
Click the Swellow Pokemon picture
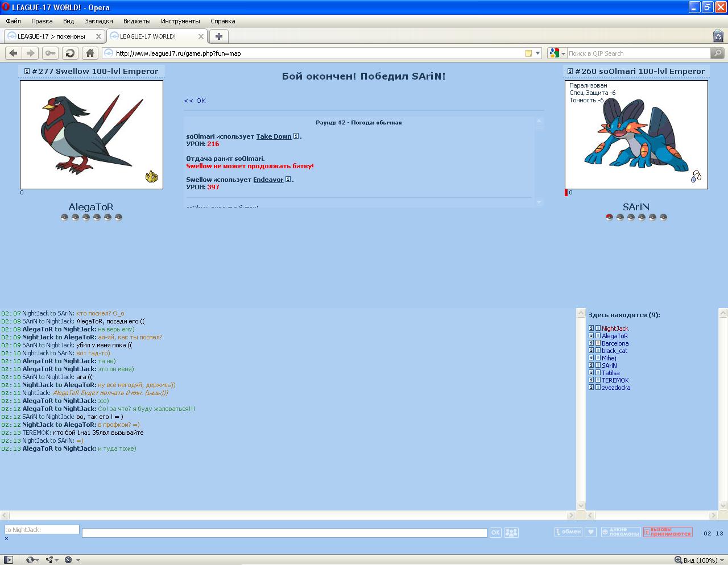pyautogui.click(x=92, y=135)
